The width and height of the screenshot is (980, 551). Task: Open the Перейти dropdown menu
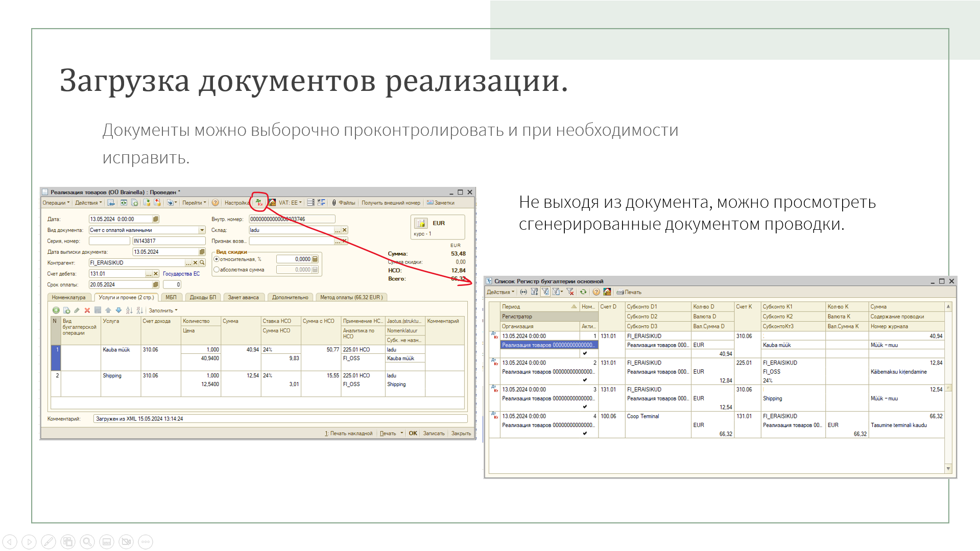click(194, 203)
